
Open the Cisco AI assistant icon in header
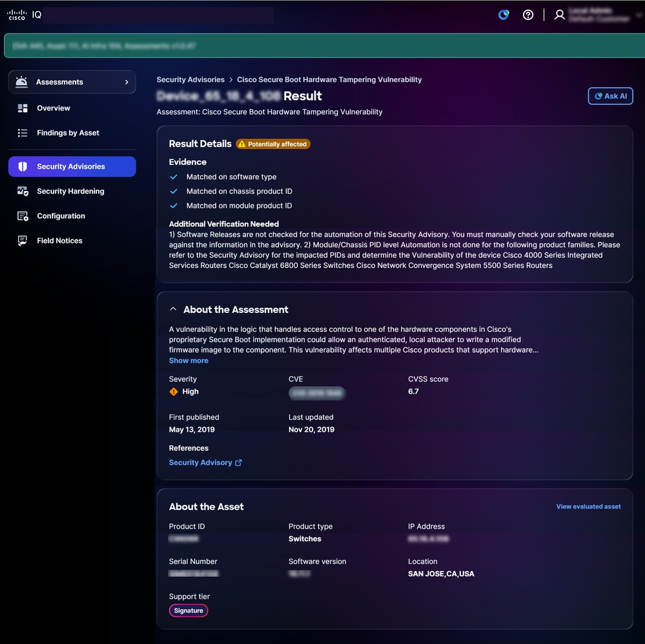click(x=504, y=15)
